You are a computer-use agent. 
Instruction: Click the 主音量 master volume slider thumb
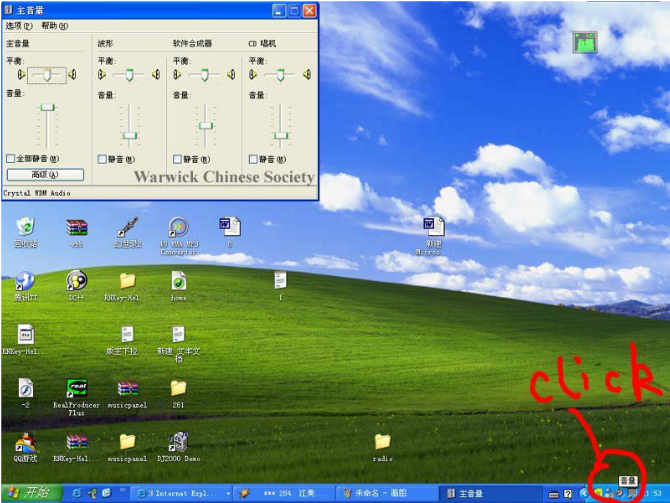[47, 107]
